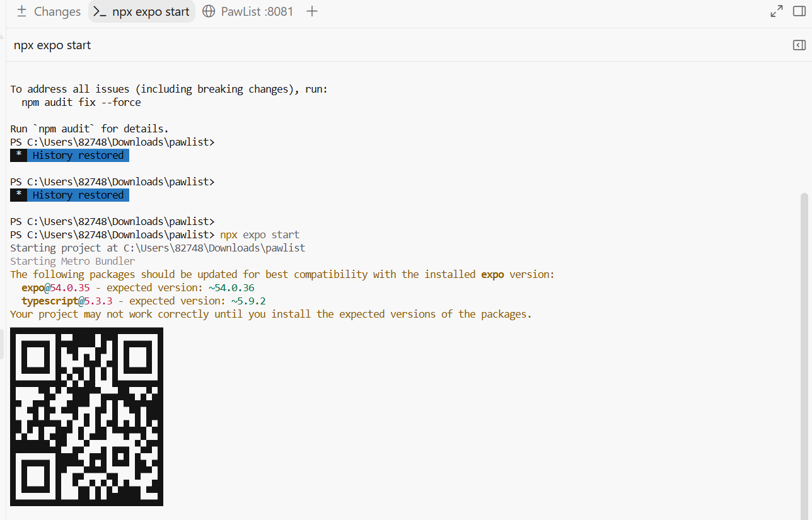Click the plus-minus Changes icon
The width and height of the screenshot is (812, 520).
[22, 11]
